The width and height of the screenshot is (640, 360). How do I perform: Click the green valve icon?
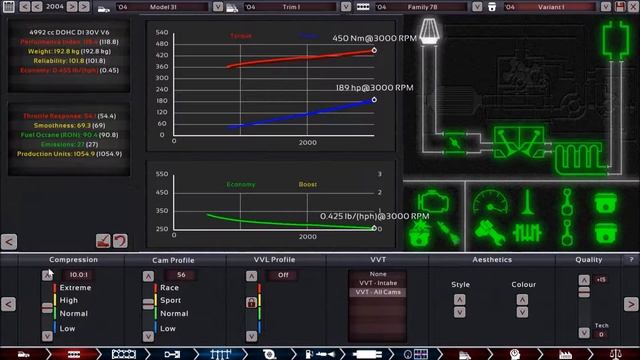(527, 202)
